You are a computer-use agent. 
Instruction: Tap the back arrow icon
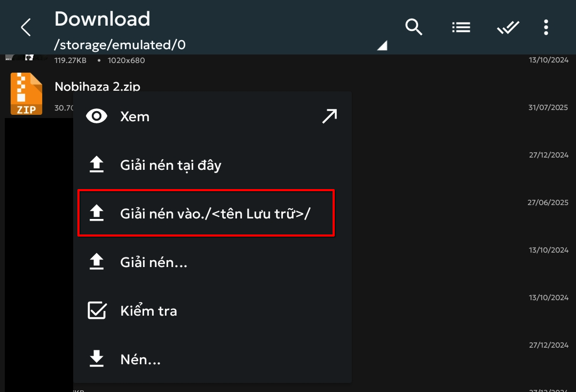coord(26,27)
